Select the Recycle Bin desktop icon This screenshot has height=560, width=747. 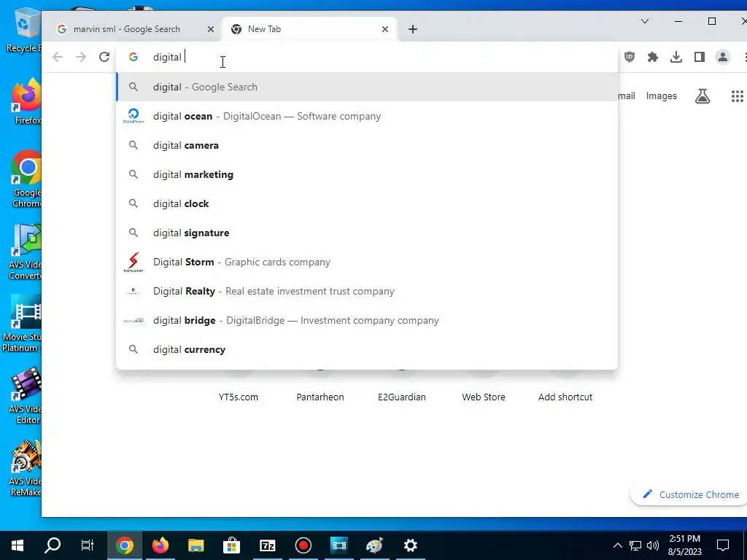[24, 29]
